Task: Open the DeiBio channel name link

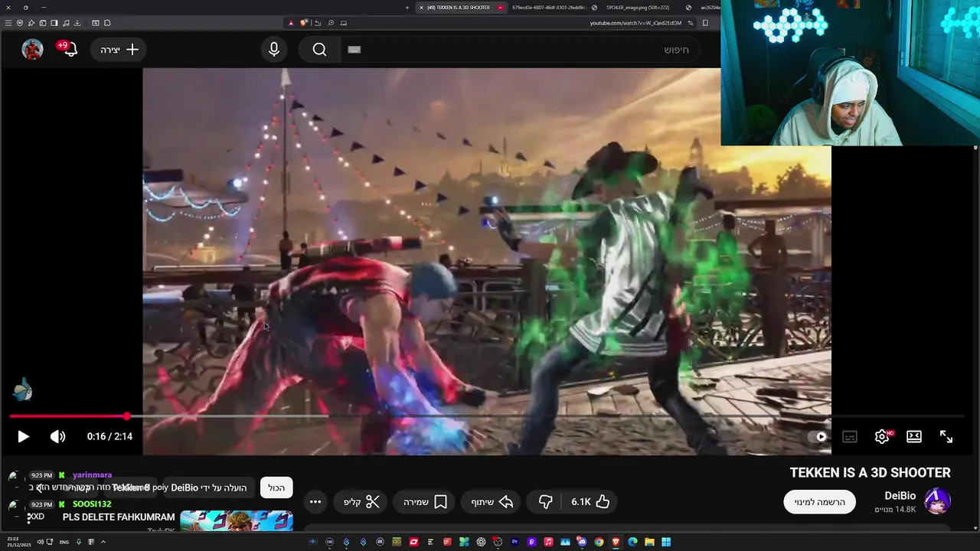Action: click(900, 496)
